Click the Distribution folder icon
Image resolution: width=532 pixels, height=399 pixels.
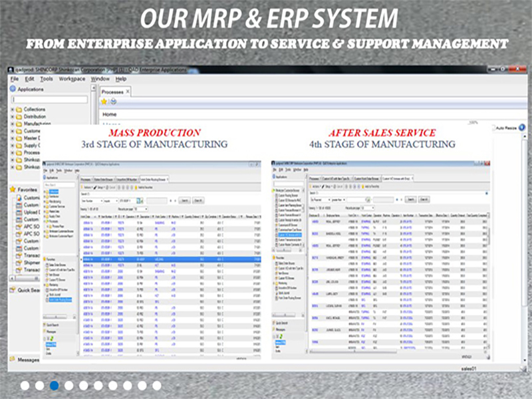point(19,116)
